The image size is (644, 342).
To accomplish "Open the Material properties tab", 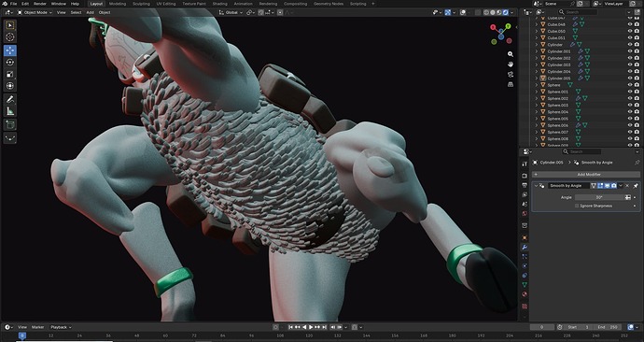I will (525, 294).
